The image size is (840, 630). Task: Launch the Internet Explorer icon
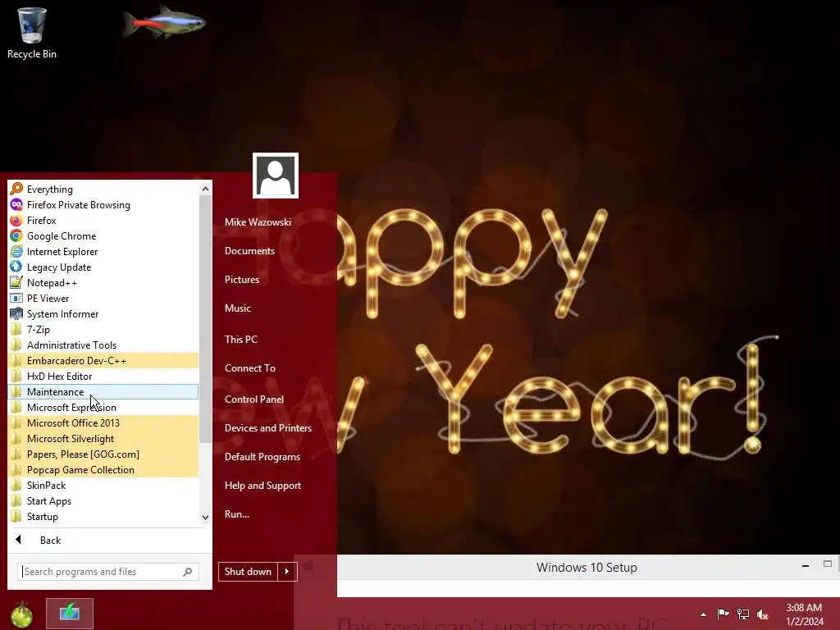[x=16, y=251]
